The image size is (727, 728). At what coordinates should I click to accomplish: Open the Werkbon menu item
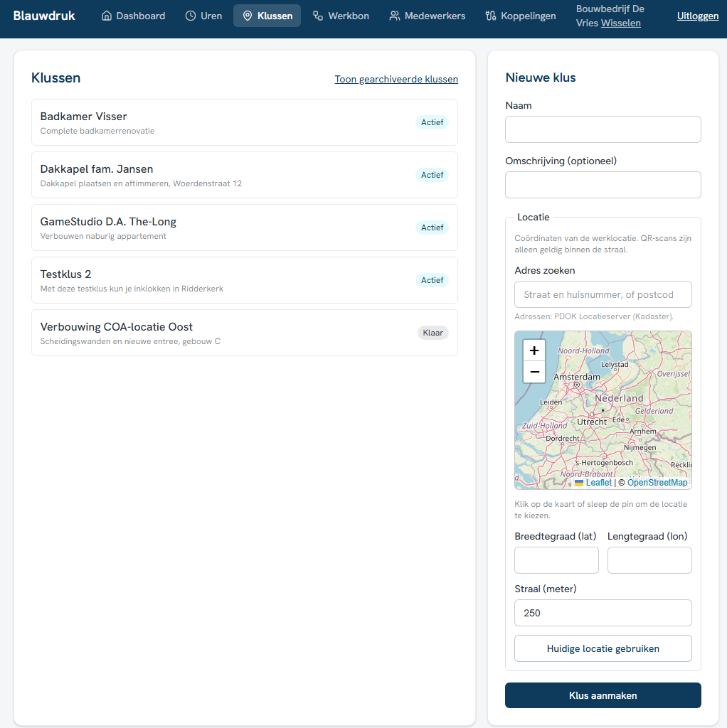[x=341, y=16]
